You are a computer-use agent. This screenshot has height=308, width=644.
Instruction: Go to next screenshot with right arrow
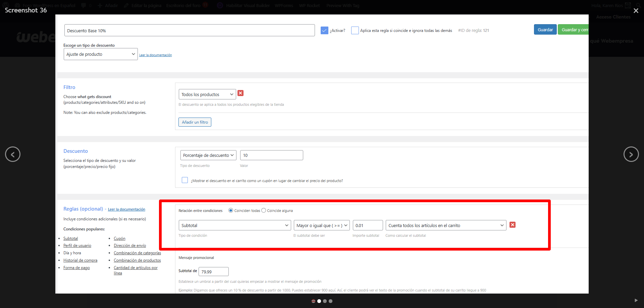pos(631,154)
